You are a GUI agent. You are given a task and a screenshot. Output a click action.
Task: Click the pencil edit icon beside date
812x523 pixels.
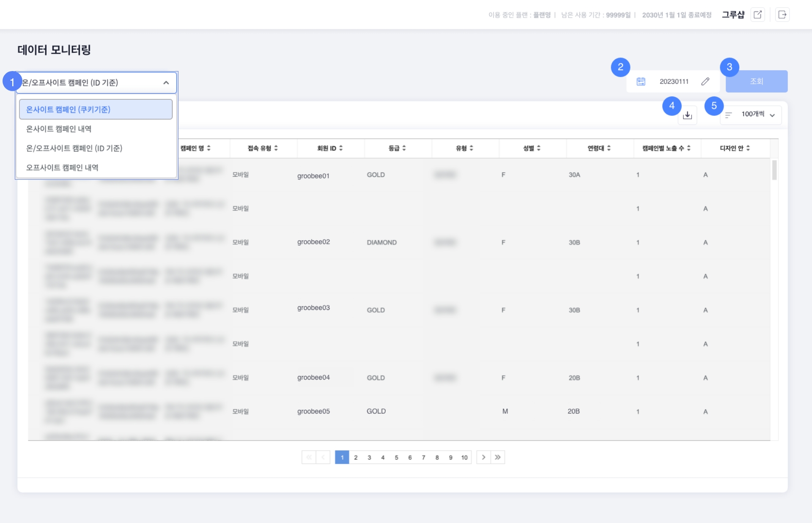pos(705,81)
